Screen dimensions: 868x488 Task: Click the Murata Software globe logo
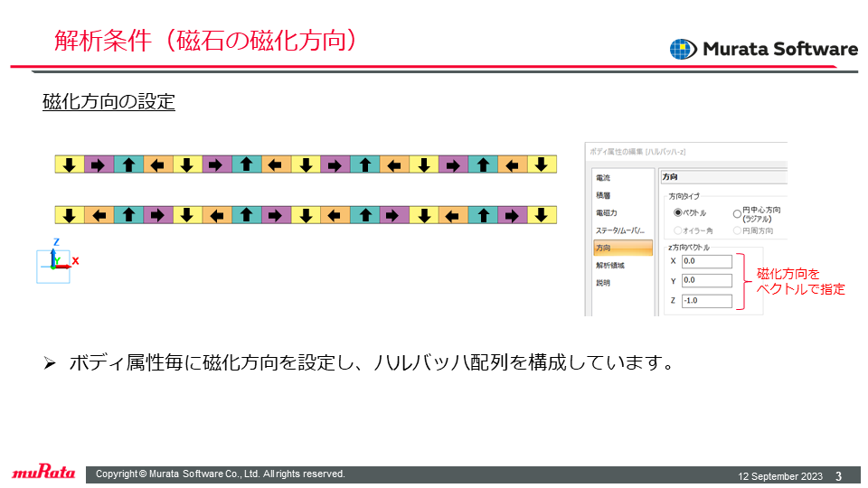point(684,49)
